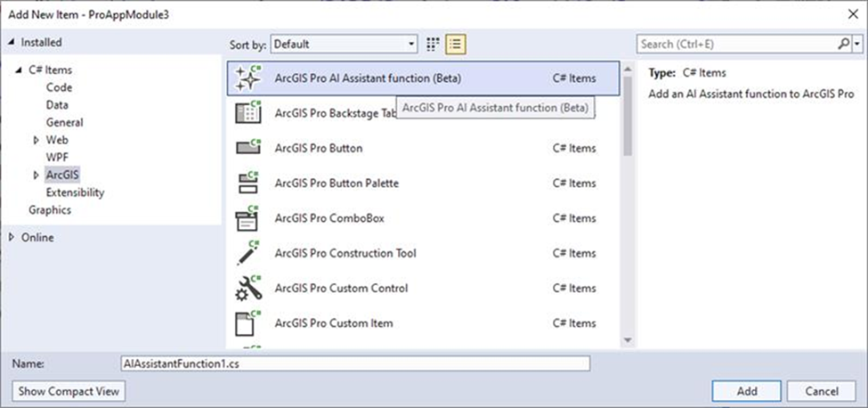The height and width of the screenshot is (408, 868).
Task: Click the Custom Control wrench icon
Action: [247, 289]
